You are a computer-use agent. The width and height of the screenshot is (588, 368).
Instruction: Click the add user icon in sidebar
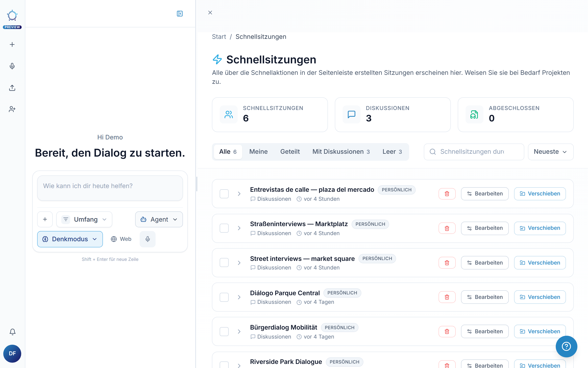[x=12, y=109]
